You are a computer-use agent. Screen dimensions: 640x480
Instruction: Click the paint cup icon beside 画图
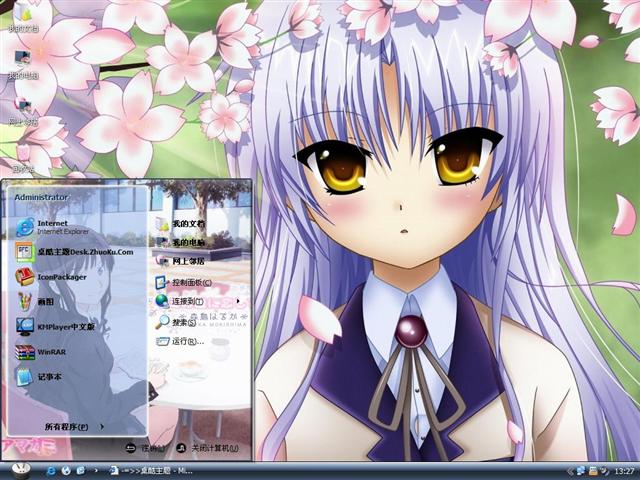click(x=25, y=302)
